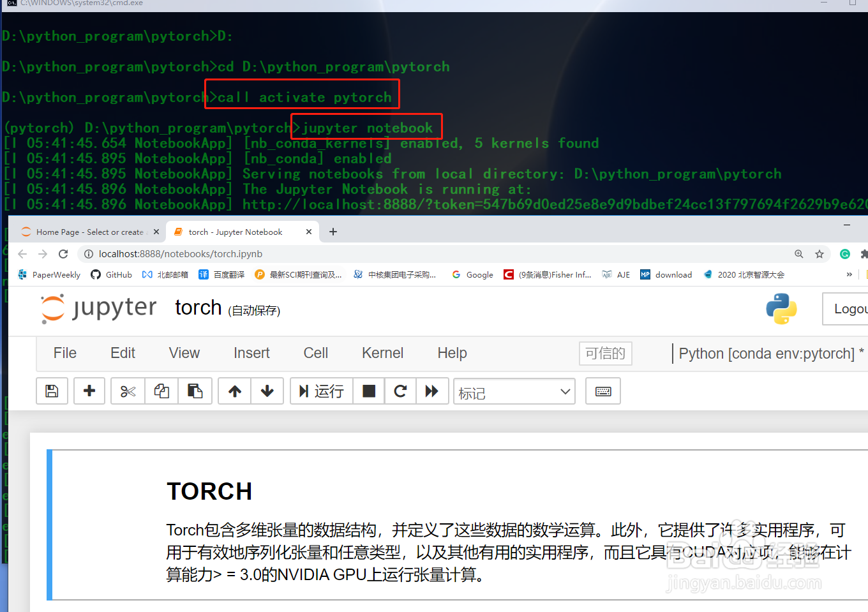Image resolution: width=868 pixels, height=612 pixels.
Task: Close the torch - Jupyter Notebook tab
Action: (309, 232)
